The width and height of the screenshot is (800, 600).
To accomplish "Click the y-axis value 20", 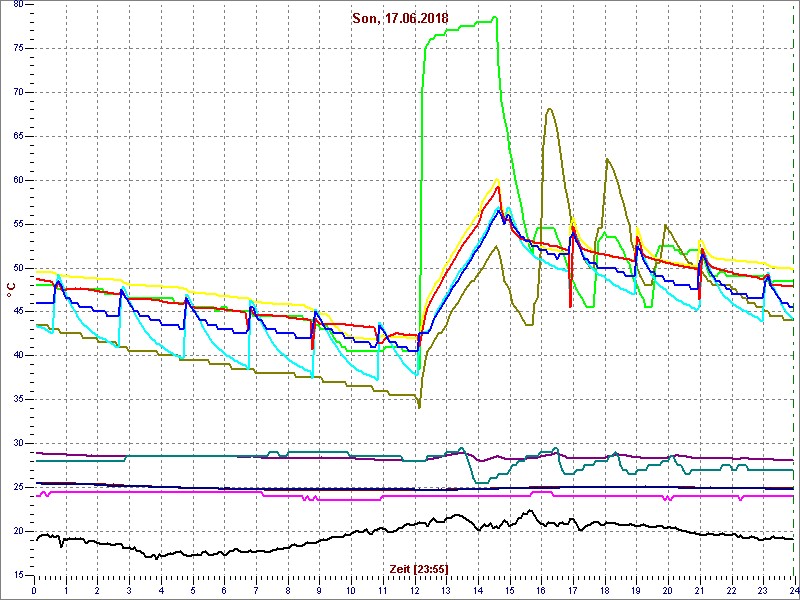I will [x=18, y=531].
